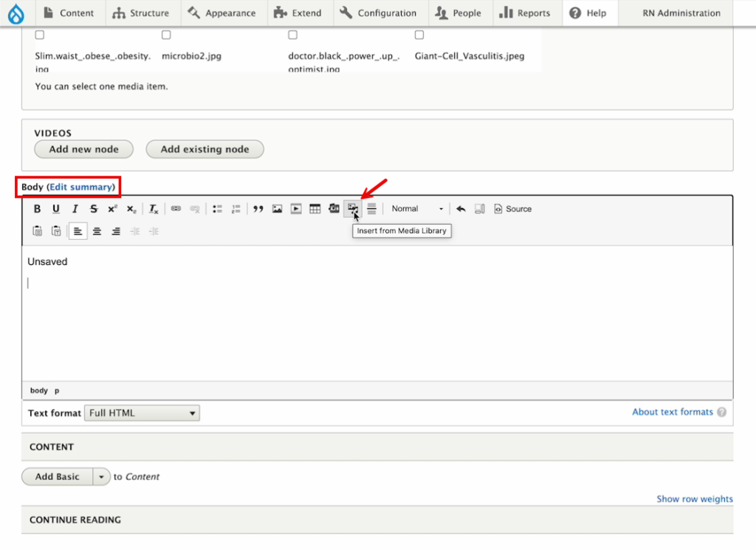Viewport: 756px width, 550px height.
Task: Click inside the Body text editing area
Action: pos(377,317)
